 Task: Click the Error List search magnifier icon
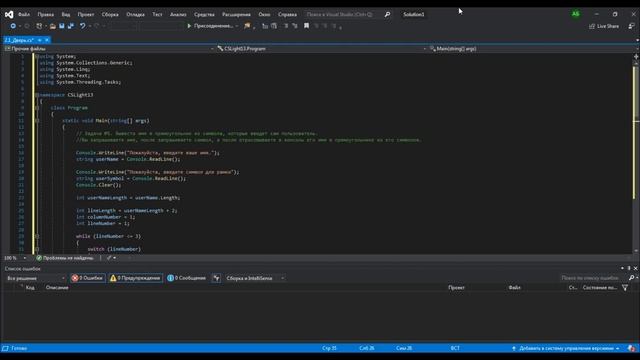(631, 278)
